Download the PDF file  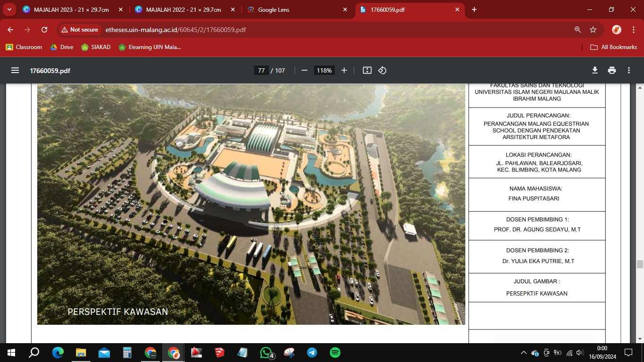[x=595, y=70]
